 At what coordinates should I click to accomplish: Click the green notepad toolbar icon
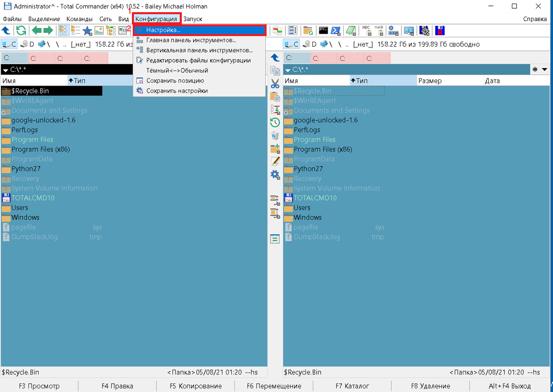coord(351,31)
